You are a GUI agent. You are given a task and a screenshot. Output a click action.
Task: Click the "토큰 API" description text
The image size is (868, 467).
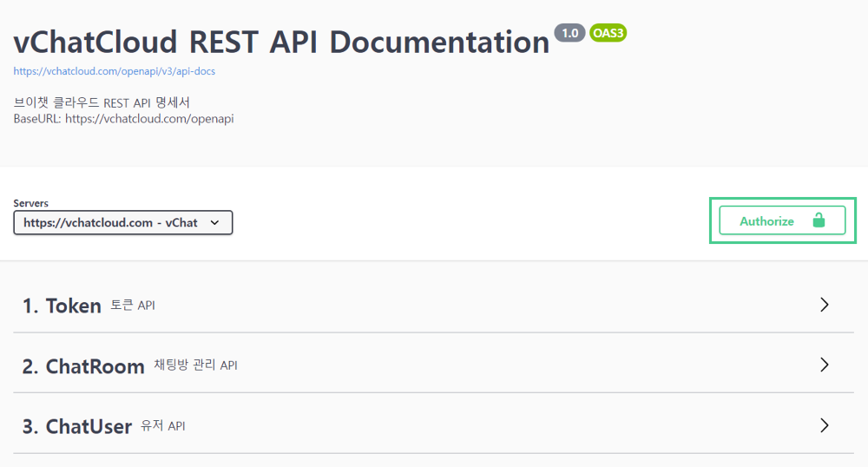click(x=133, y=306)
